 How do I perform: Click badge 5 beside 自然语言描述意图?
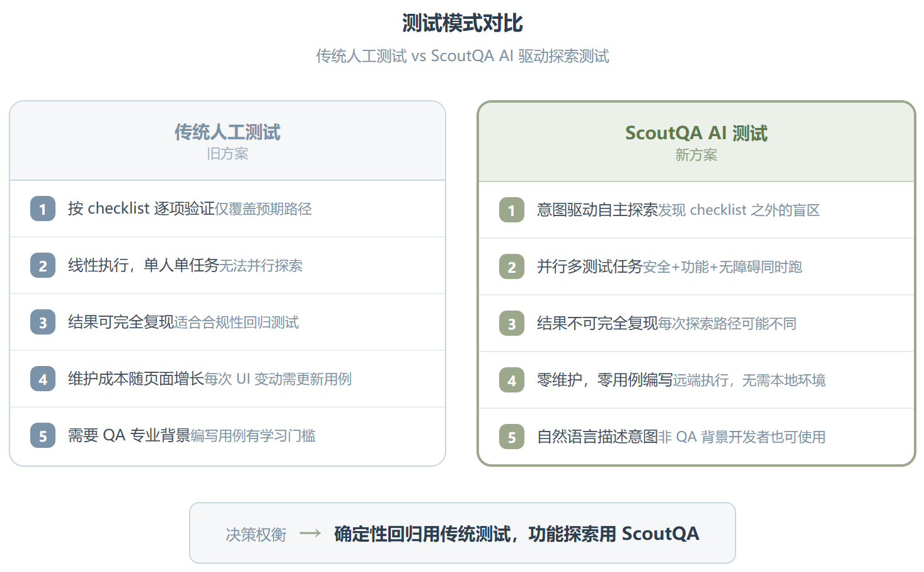(512, 437)
